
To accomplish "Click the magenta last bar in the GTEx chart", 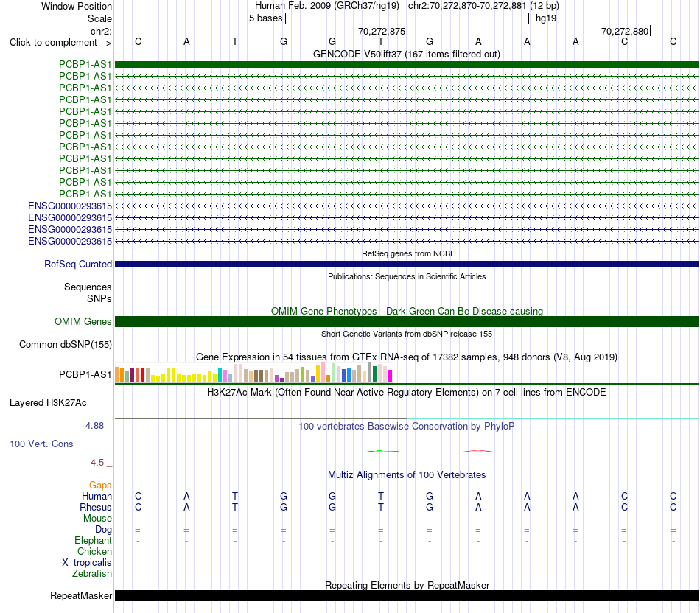I will 391,376.
